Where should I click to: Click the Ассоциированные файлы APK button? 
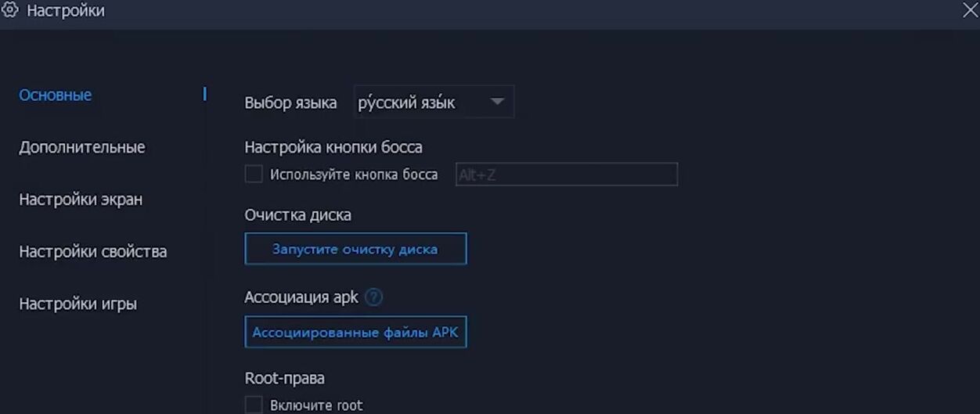pos(355,333)
